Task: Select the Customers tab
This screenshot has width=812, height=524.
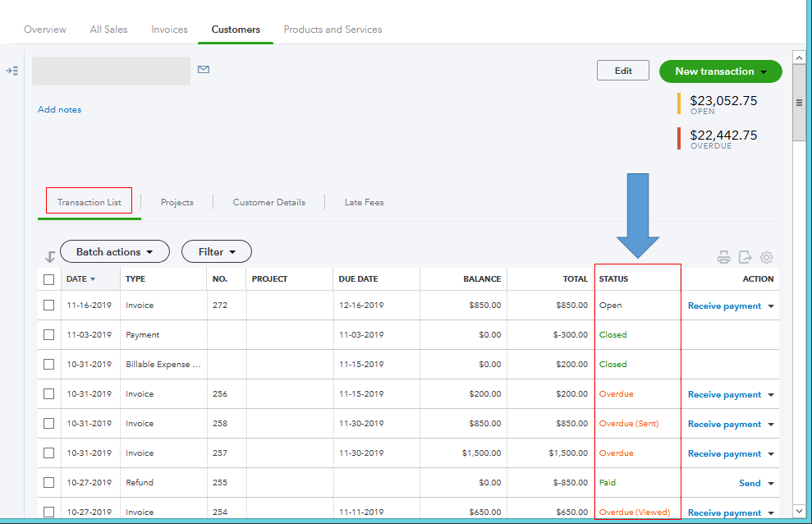Action: [x=236, y=30]
